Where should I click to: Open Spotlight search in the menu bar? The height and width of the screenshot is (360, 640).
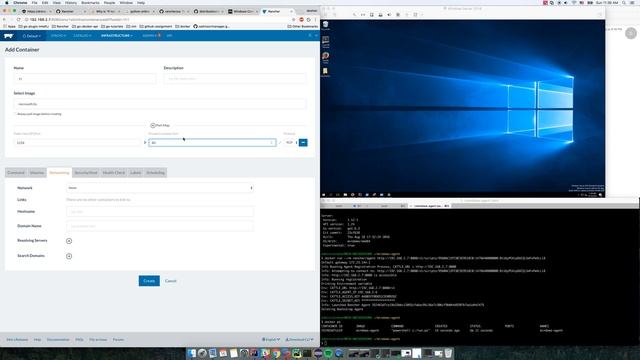coord(624,2)
